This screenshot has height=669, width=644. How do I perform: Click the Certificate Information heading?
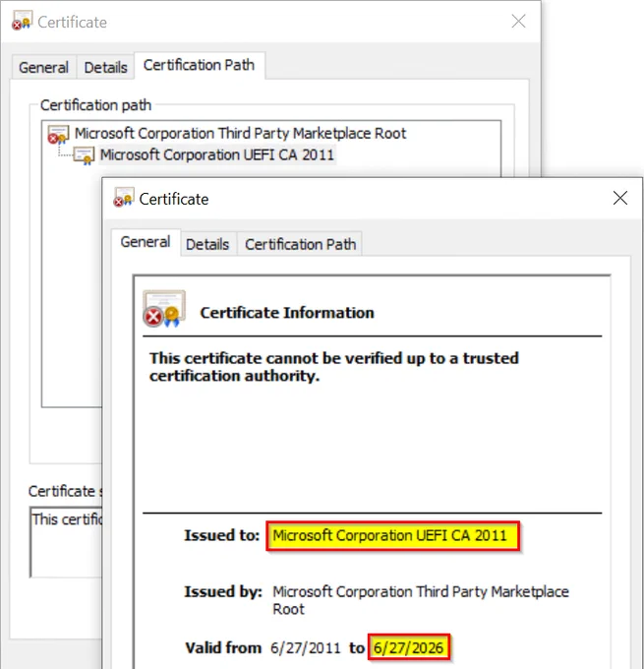(287, 313)
